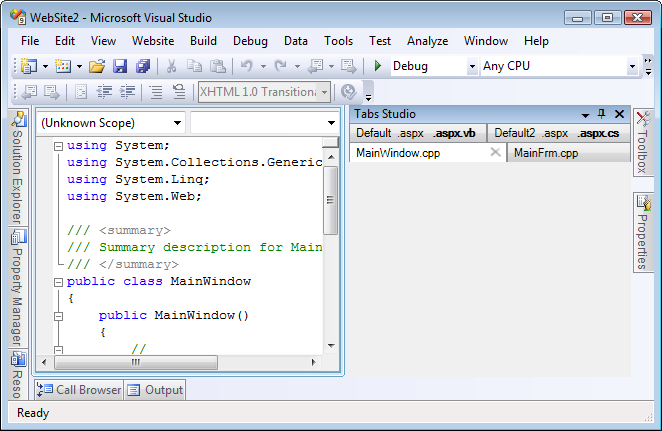Click the Add New Item icon
This screenshot has width=662, height=431.
[x=63, y=66]
